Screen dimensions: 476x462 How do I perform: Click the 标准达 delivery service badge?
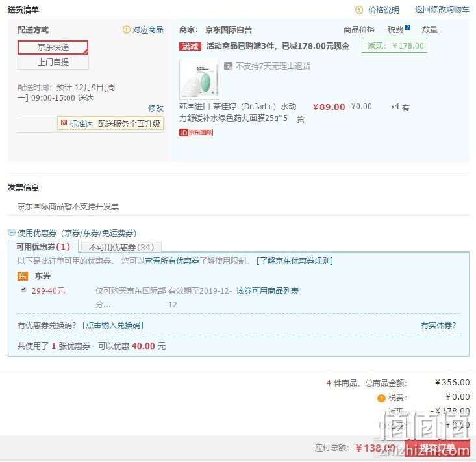[110, 123]
